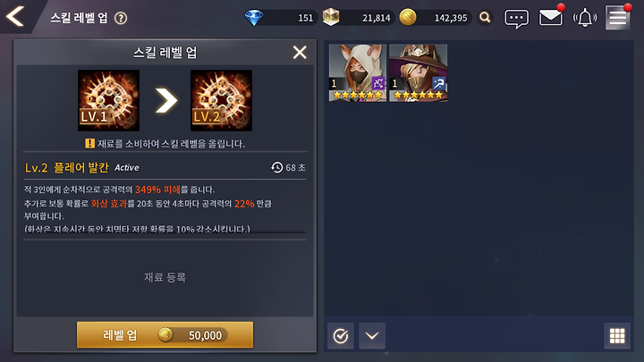The height and width of the screenshot is (362, 644).
Task: Go back using the top-left arrow
Action: point(15,17)
